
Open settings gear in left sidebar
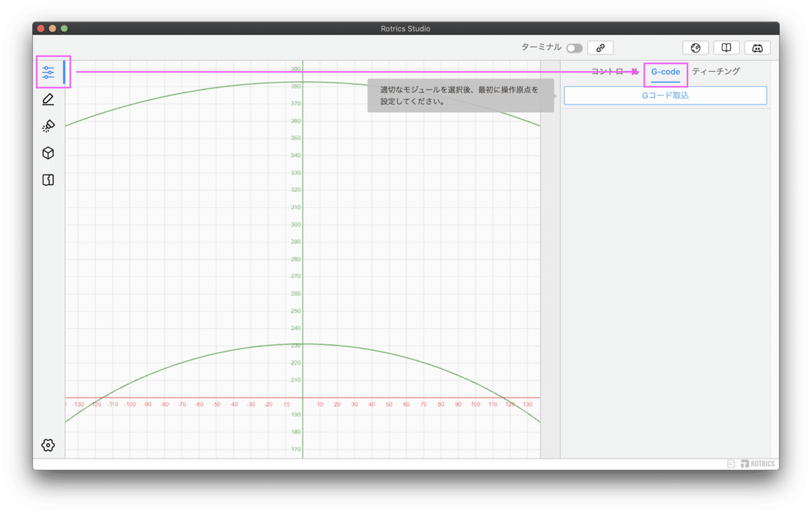48,445
